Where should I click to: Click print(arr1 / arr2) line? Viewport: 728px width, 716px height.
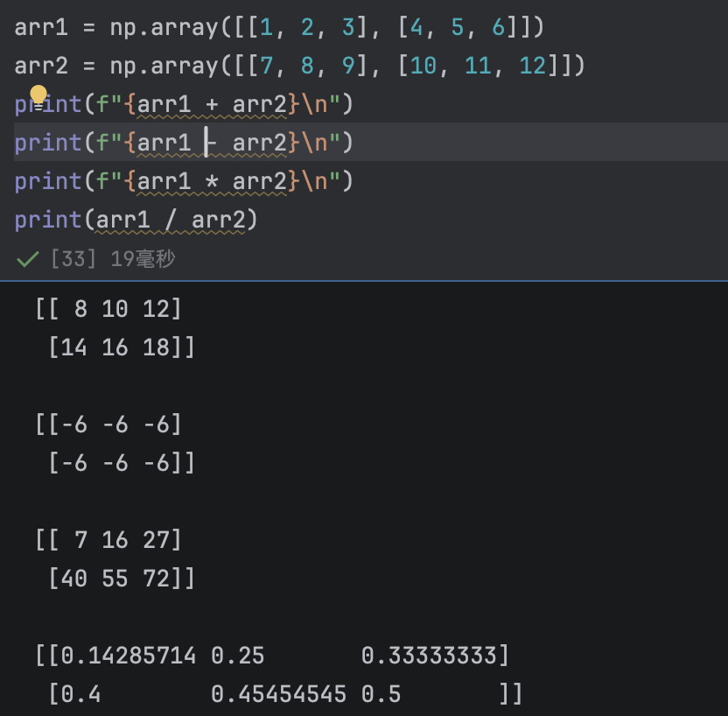pos(136,220)
